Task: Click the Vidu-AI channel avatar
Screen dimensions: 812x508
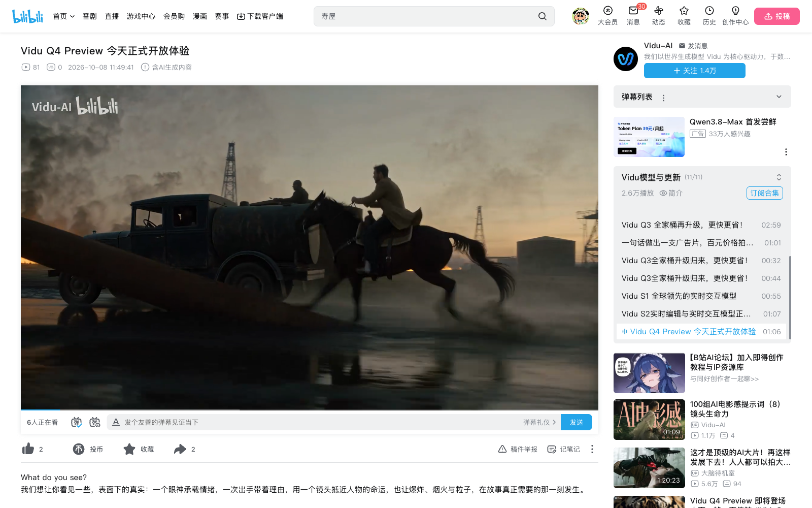Action: (x=626, y=59)
